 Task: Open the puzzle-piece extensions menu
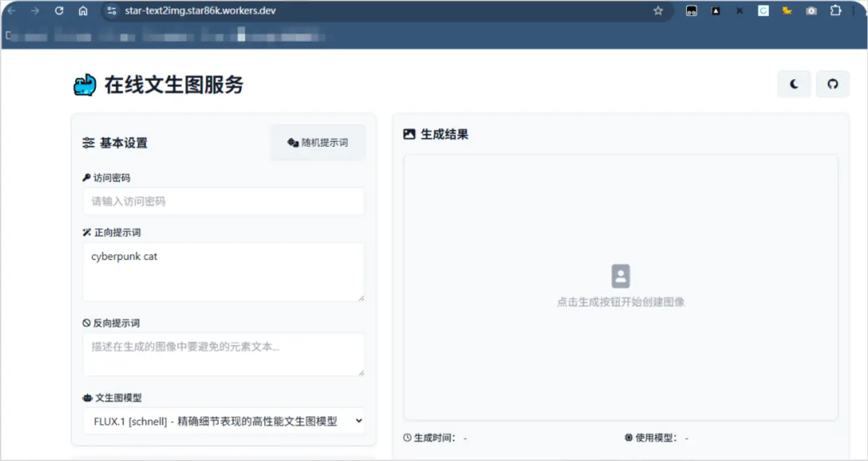[835, 11]
